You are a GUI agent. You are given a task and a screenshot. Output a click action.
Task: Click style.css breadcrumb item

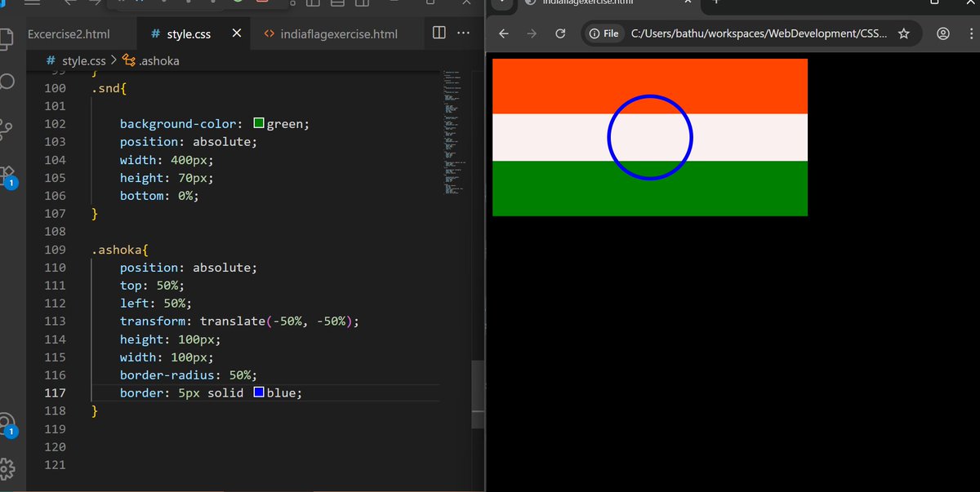(82, 60)
